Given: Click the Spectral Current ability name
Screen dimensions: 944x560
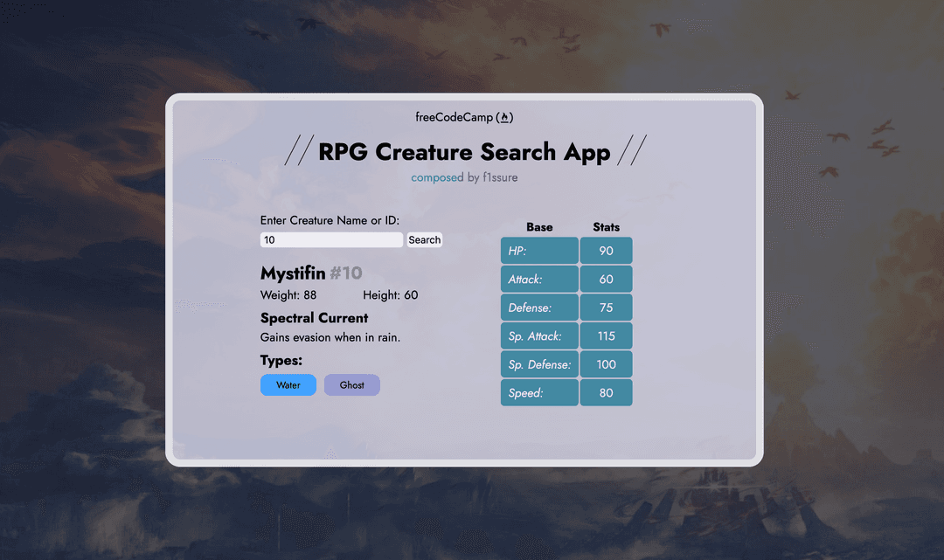Looking at the screenshot, I should click(x=314, y=318).
